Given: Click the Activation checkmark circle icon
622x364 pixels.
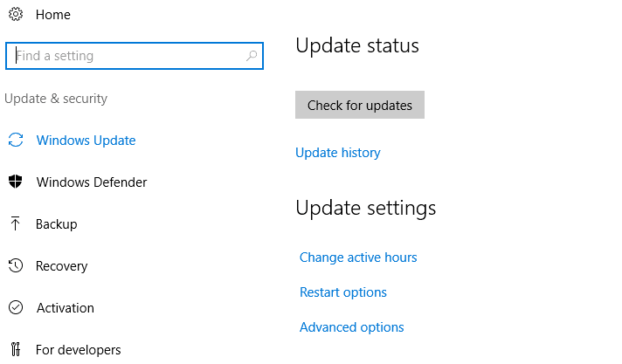Looking at the screenshot, I should 16,307.
